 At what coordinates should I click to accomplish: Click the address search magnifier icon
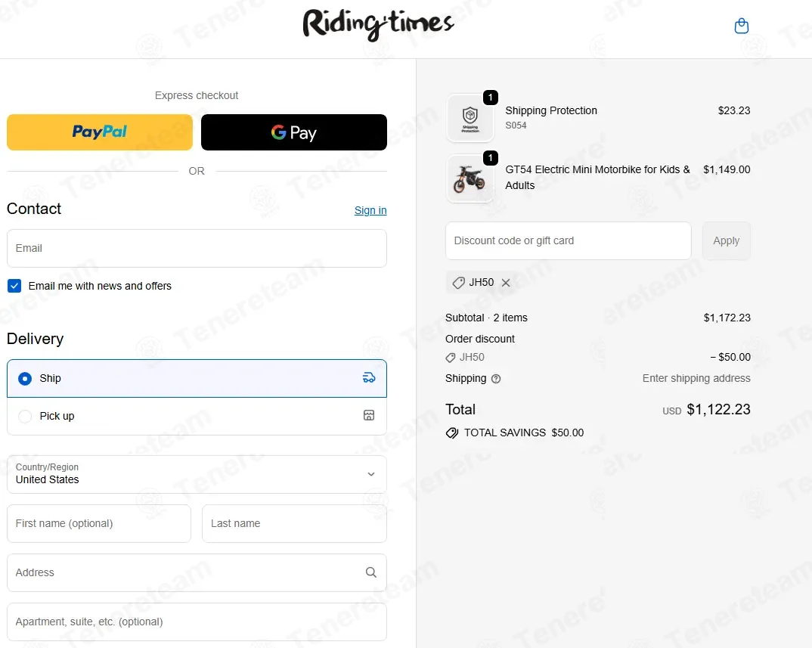[370, 572]
